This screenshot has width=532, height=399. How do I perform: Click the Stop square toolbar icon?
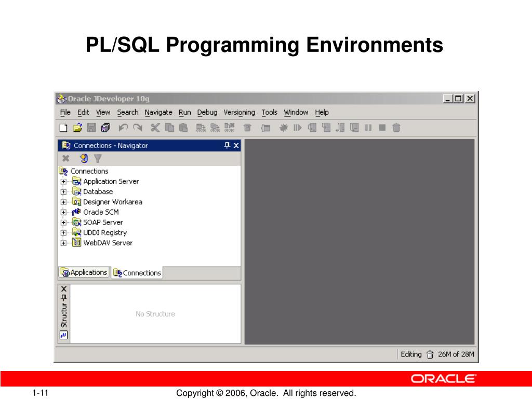(382, 128)
